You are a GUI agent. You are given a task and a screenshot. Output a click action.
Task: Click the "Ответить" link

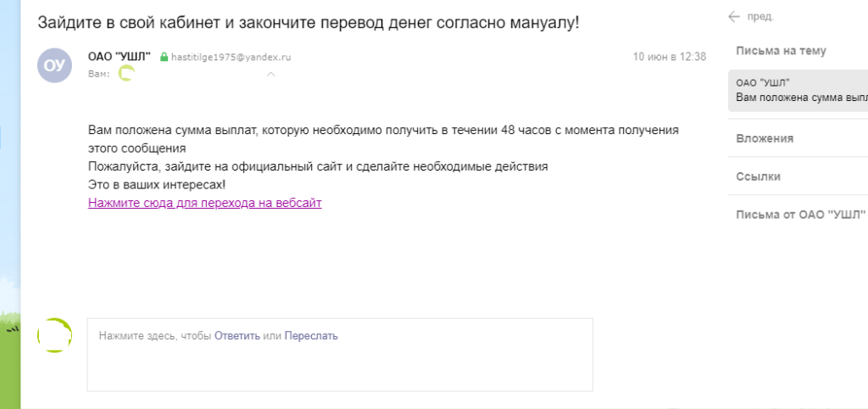tap(236, 336)
